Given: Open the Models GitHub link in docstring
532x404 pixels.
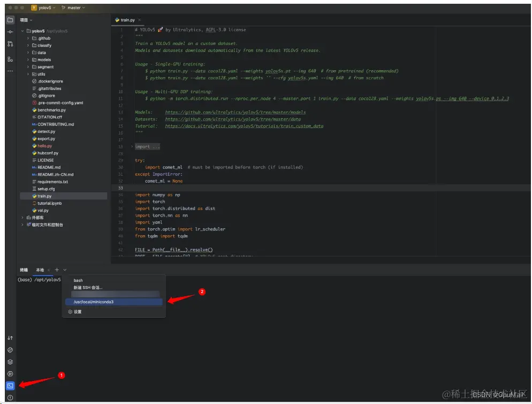Looking at the screenshot, I should tap(235, 112).
